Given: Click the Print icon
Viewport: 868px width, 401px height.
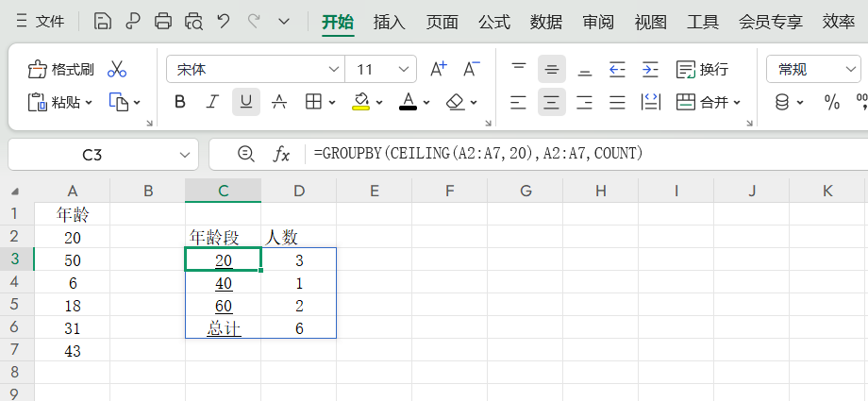Looking at the screenshot, I should tap(163, 21).
